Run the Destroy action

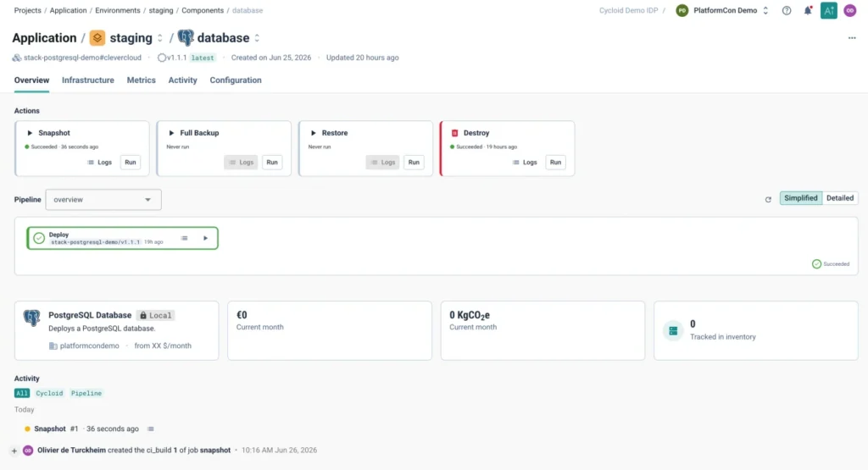point(555,162)
